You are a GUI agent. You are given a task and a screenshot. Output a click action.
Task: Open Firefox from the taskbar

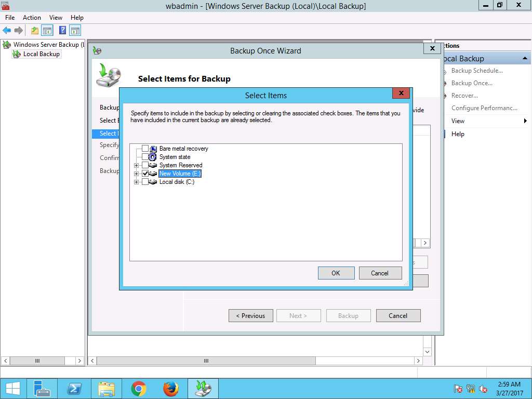[x=170, y=389]
